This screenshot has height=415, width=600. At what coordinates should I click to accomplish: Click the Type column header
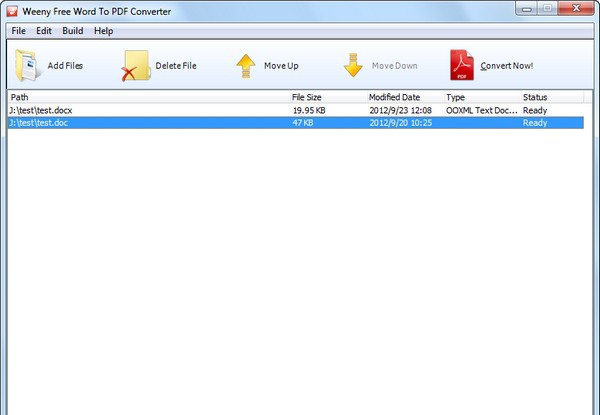(x=482, y=97)
